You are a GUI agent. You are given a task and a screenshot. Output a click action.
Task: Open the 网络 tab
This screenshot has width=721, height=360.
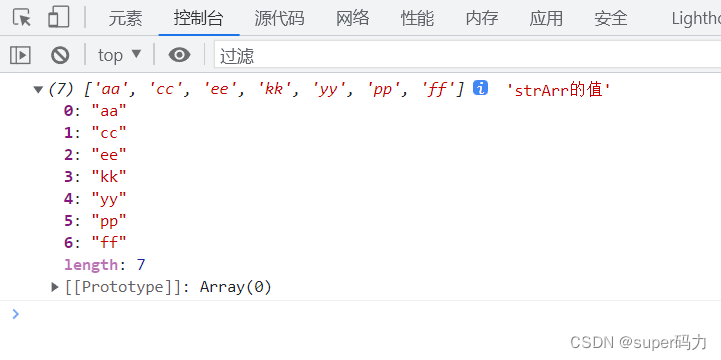(352, 18)
